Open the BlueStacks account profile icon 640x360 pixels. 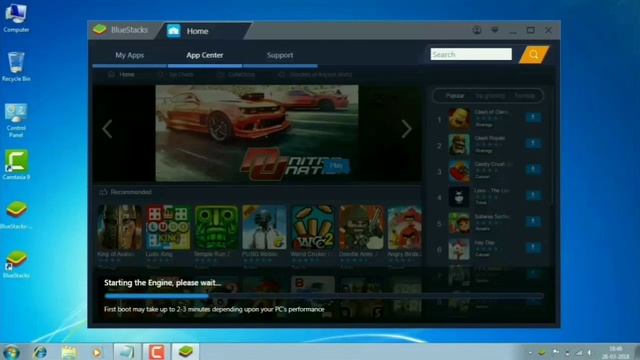pos(477,30)
